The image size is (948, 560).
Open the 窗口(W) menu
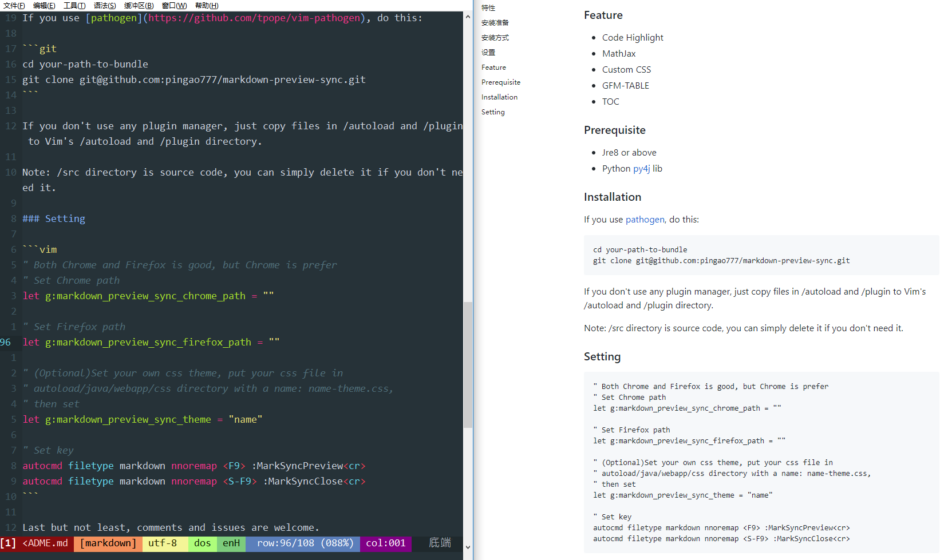[175, 6]
